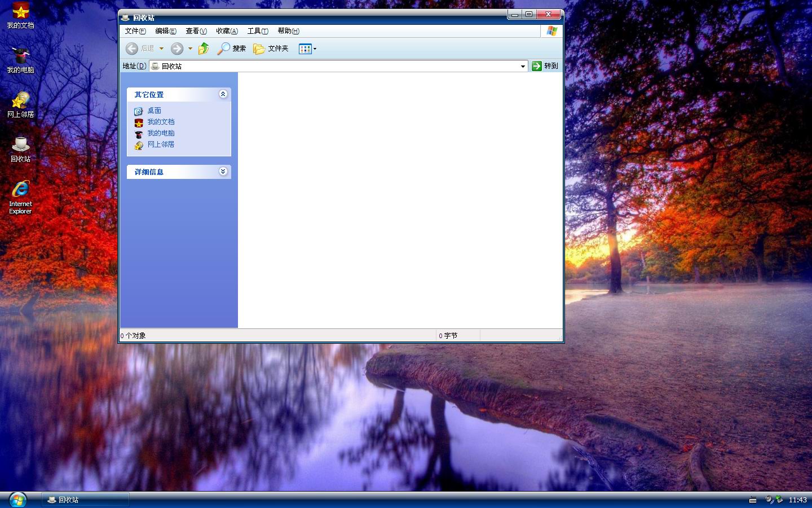Click the 我的文档 star icon in sidebar
This screenshot has width=812, height=508.
point(139,122)
